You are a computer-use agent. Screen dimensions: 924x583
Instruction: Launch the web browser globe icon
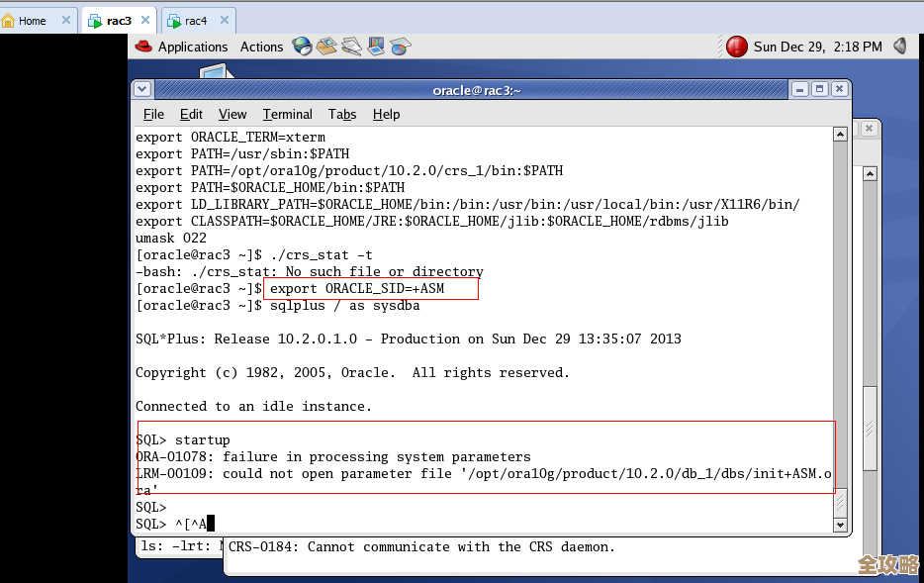pyautogui.click(x=302, y=47)
